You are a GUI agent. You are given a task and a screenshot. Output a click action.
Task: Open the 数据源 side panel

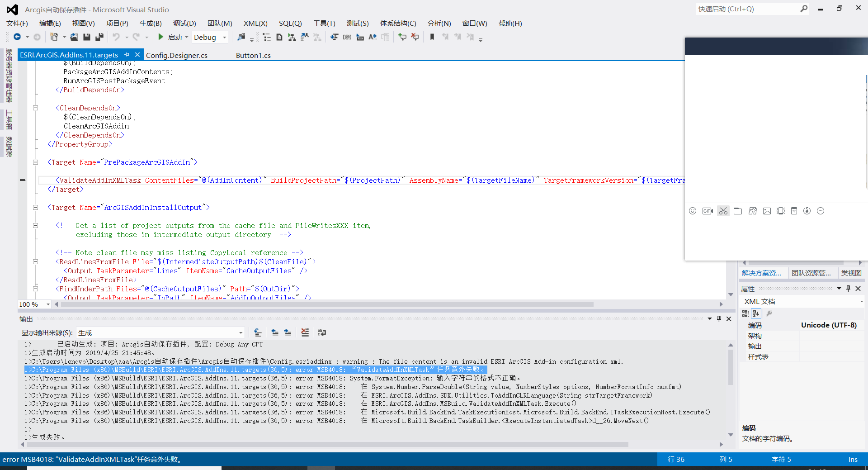[x=9, y=147]
